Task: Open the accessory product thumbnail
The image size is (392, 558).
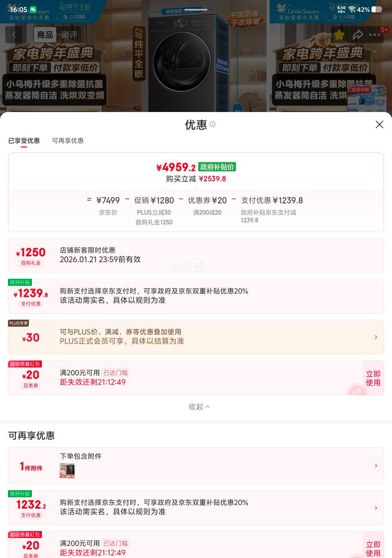Action: [67, 471]
